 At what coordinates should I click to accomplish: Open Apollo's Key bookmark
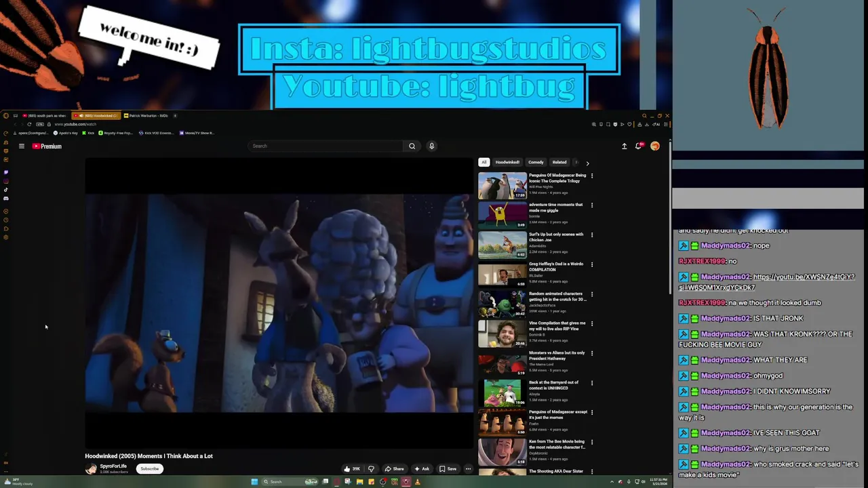(66, 133)
